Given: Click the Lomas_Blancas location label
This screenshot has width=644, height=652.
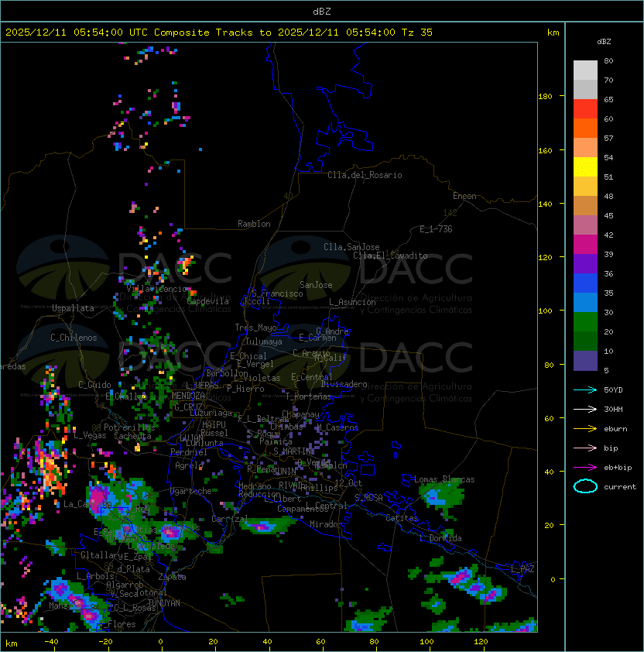Looking at the screenshot, I should [444, 479].
